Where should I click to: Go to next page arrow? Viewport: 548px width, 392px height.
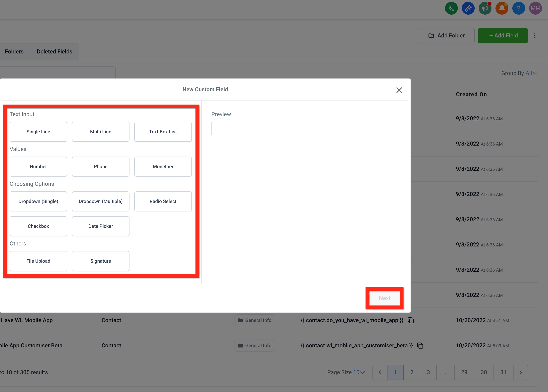521,372
